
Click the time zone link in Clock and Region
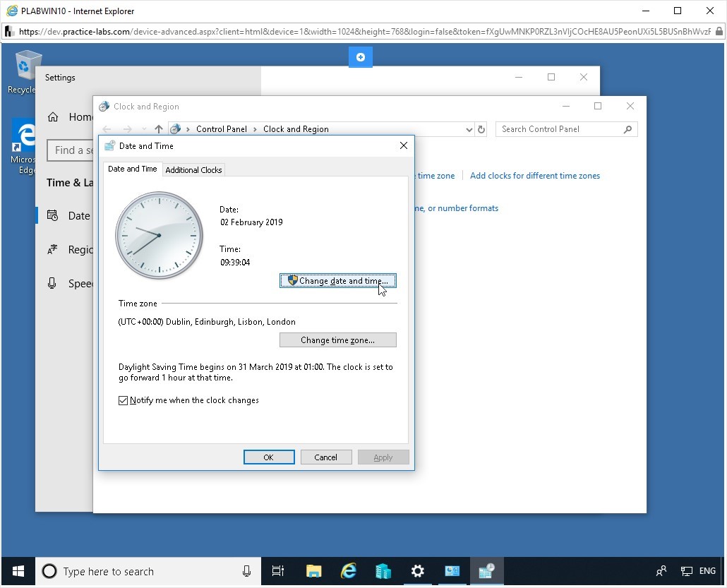click(x=435, y=176)
